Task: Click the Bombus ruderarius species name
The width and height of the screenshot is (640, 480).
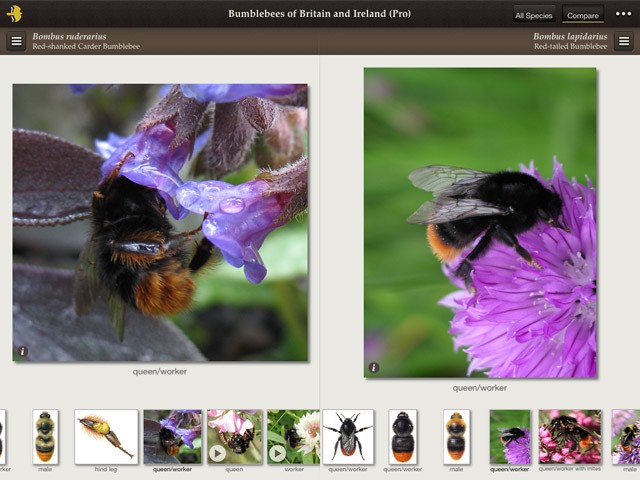Action: pos(69,36)
